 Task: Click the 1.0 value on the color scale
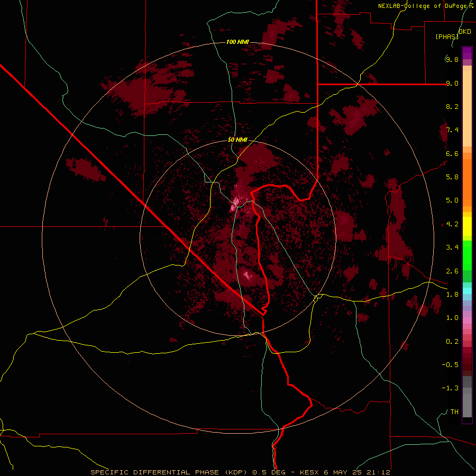(x=452, y=318)
